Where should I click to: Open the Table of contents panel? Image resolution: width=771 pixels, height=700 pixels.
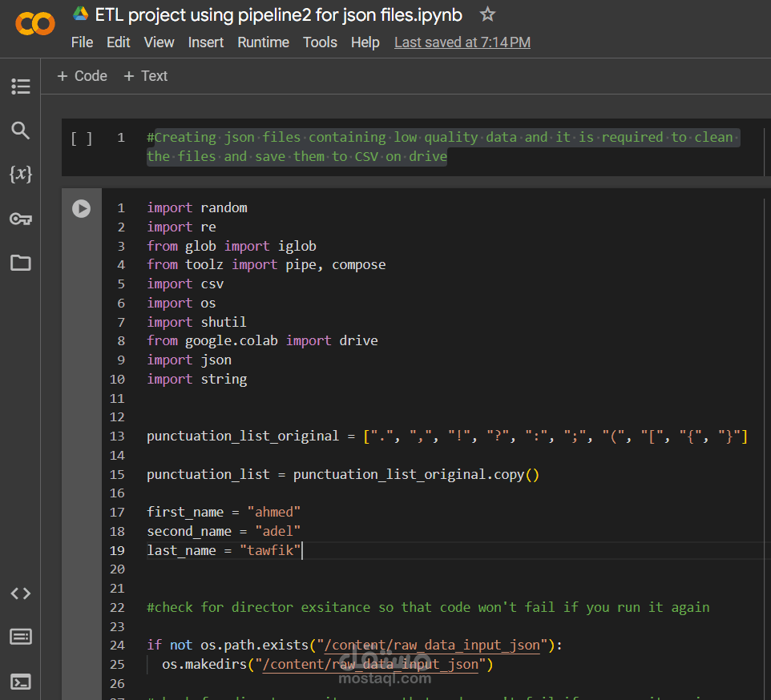click(x=20, y=86)
